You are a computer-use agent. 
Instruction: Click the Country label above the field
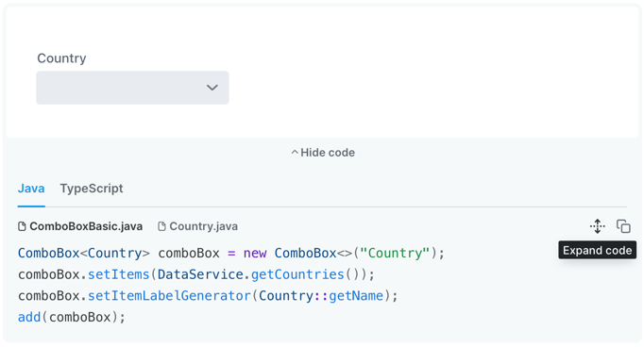coord(61,58)
